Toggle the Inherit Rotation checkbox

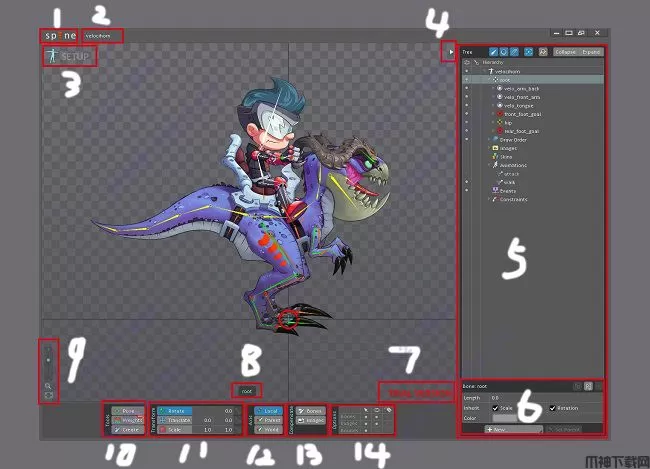(x=554, y=407)
